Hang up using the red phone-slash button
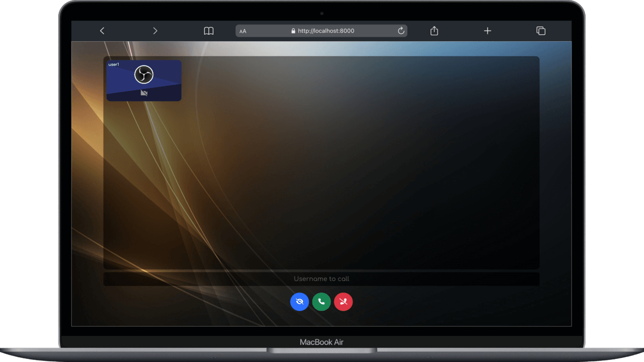The image size is (644, 362). [x=344, y=302]
